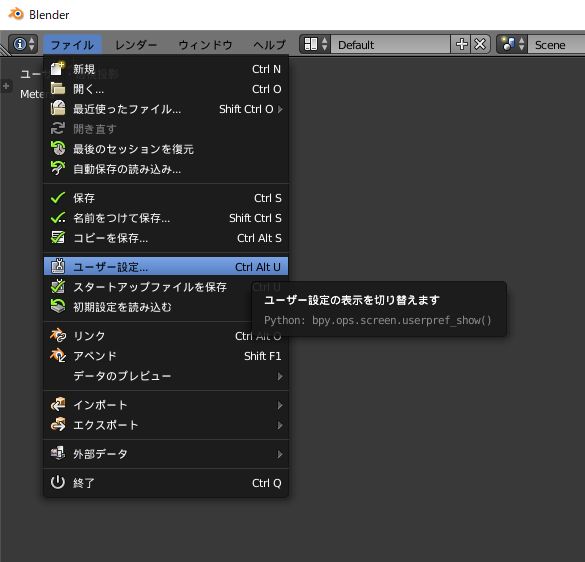Choose リンク menu entry
The image size is (585, 562).
pos(166,336)
